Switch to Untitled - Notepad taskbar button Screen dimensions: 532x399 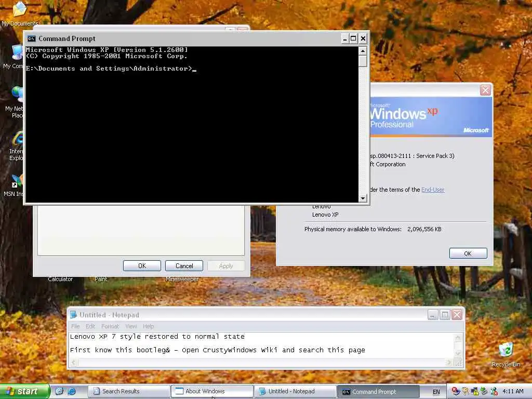pos(295,391)
